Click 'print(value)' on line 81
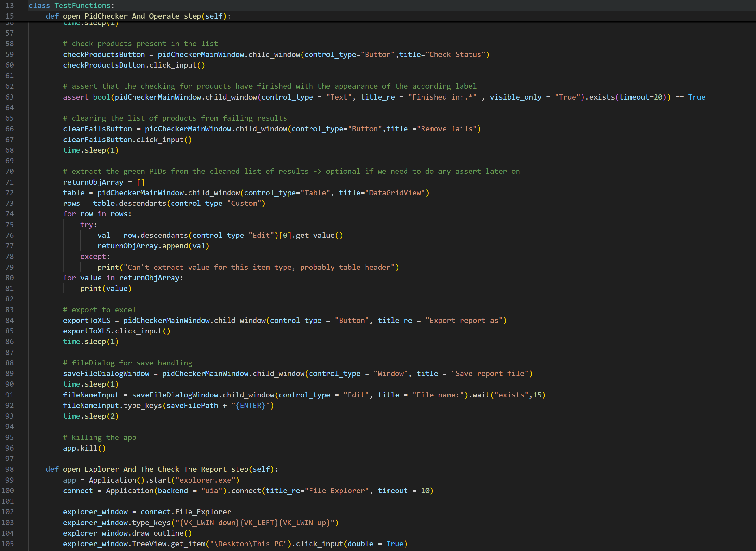This screenshot has height=551, width=756. pos(106,289)
